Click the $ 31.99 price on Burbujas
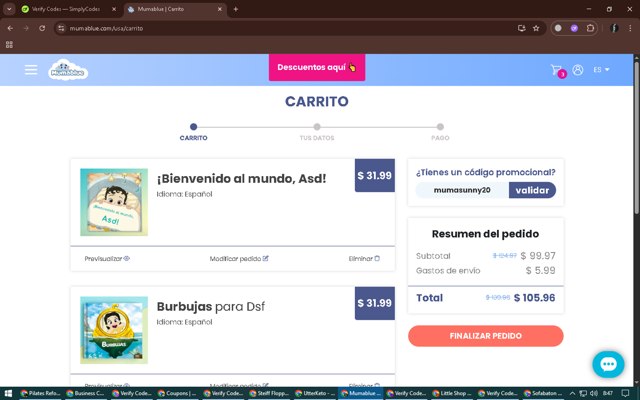Screen dimensions: 640x400 click(375, 303)
